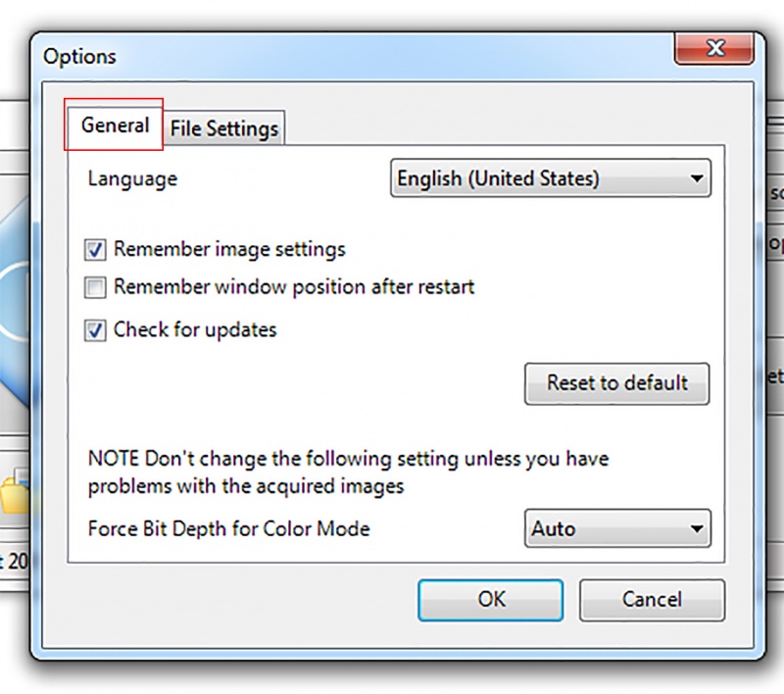Image resolution: width=784 pixels, height=694 pixels.
Task: Expand the Force Bit Depth Auto dropdown
Action: [616, 529]
